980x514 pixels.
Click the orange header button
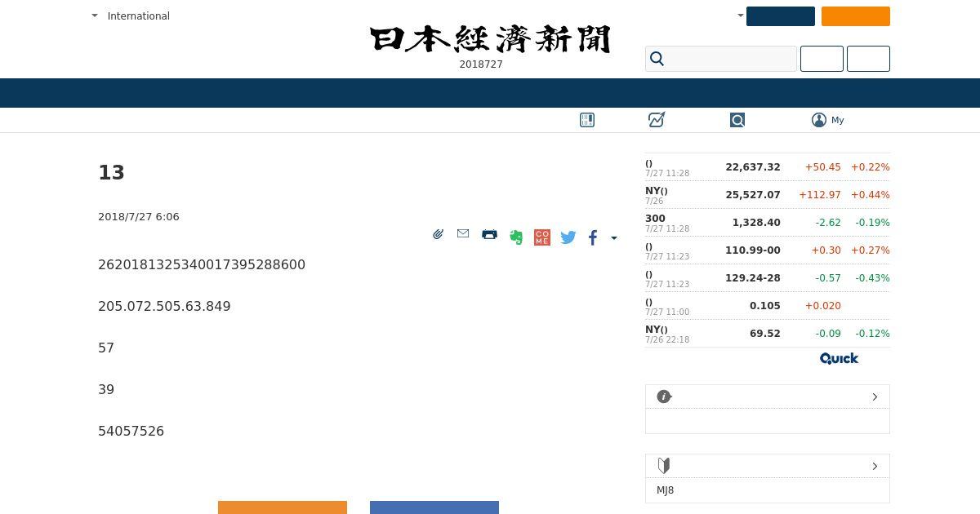(x=856, y=16)
